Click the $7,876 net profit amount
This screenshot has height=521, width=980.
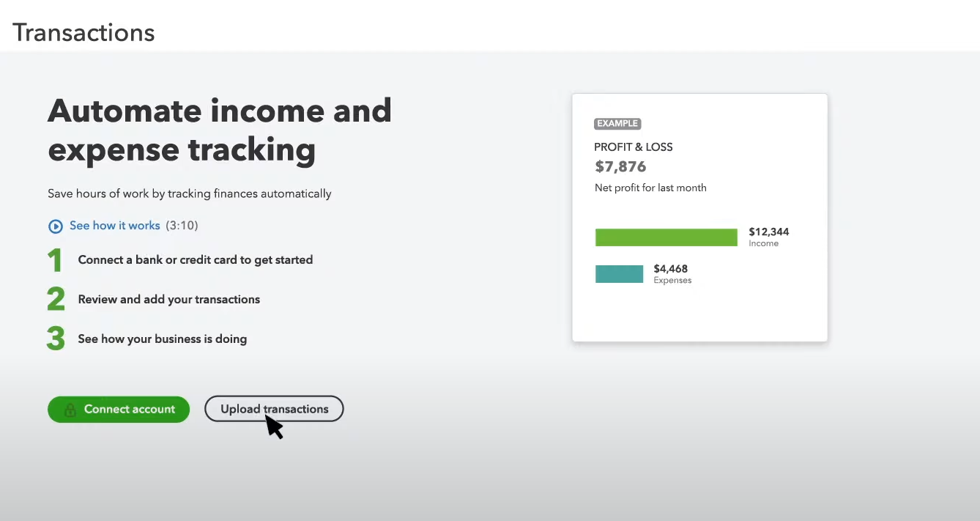[620, 166]
